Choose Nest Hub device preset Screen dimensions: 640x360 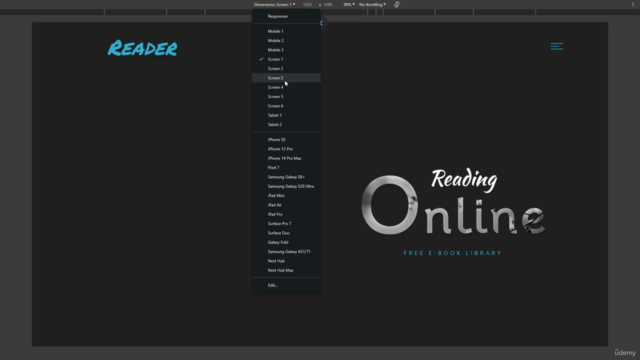[286, 261]
